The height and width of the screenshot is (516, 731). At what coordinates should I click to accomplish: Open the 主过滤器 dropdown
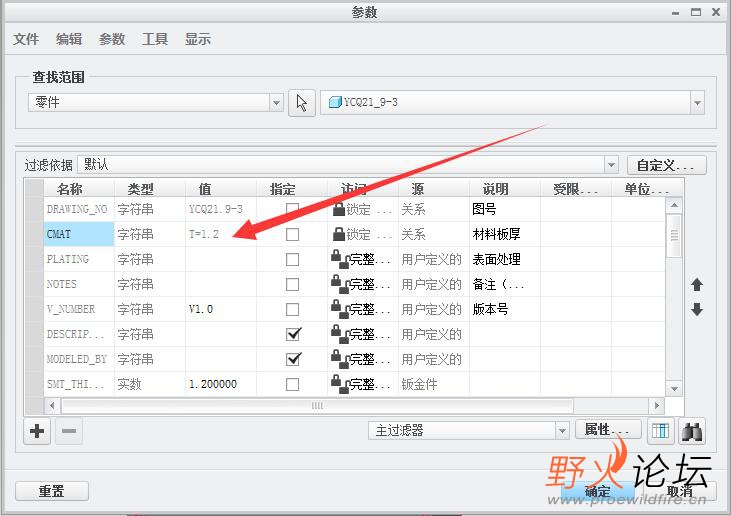click(x=562, y=431)
